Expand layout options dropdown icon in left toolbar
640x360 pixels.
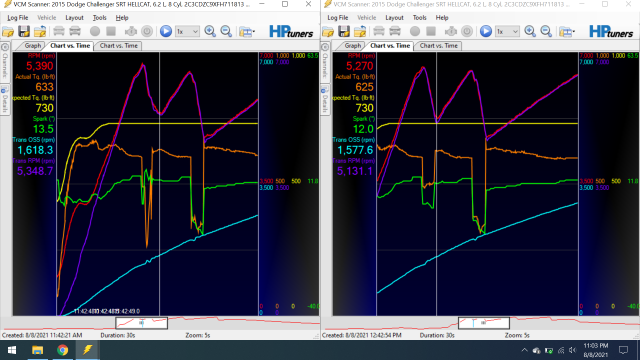pos(247,31)
